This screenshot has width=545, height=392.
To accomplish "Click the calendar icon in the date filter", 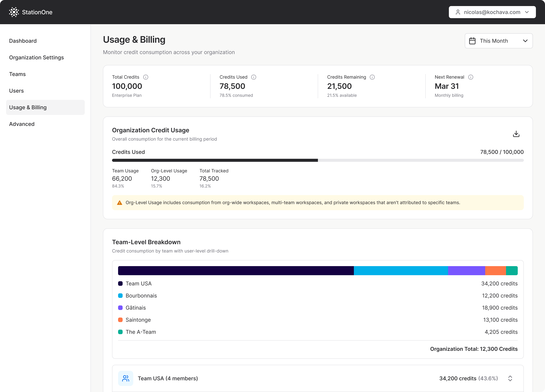I will point(472,41).
